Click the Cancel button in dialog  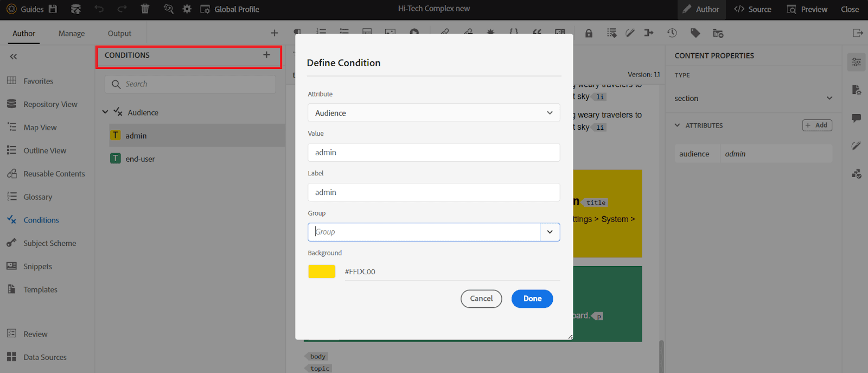481,299
